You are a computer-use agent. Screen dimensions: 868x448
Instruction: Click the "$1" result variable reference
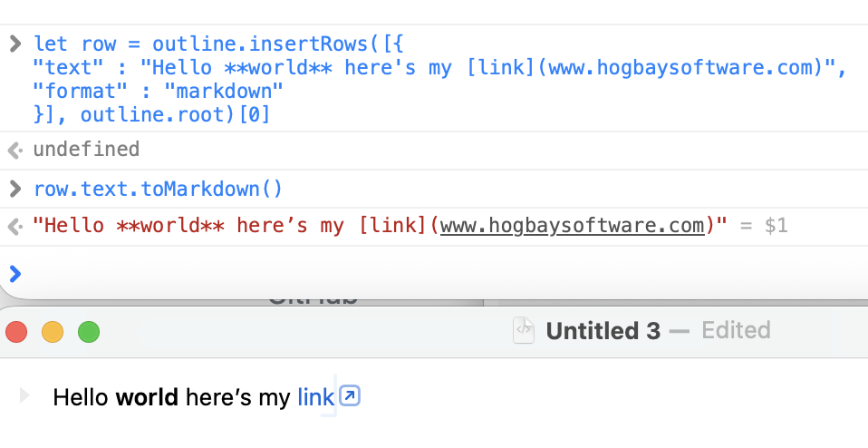coord(776,226)
